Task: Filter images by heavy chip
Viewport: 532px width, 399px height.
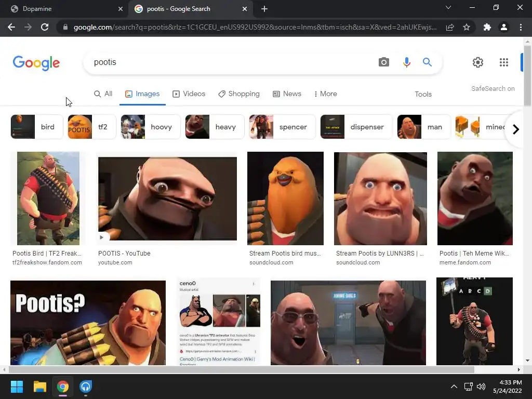Action: tap(215, 127)
